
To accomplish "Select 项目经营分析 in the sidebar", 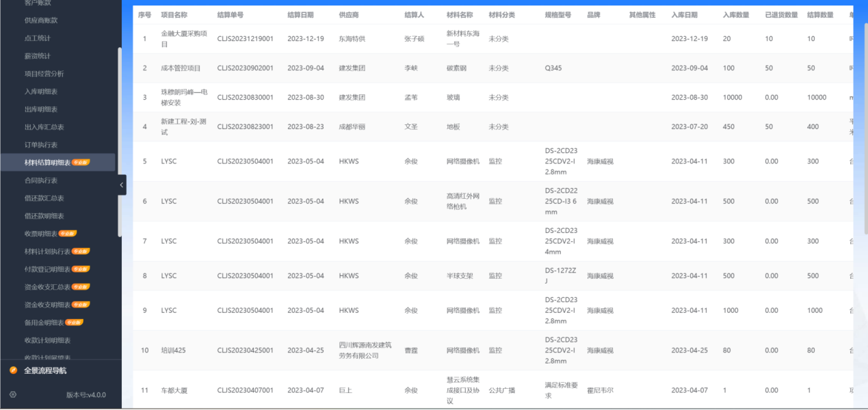I will pyautogui.click(x=42, y=74).
